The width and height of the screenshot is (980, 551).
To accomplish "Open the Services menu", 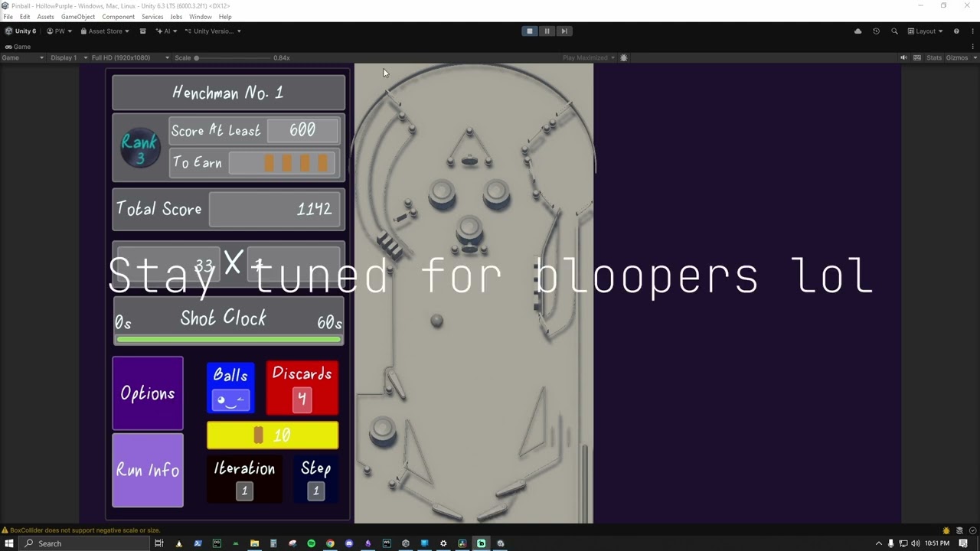I will point(152,17).
